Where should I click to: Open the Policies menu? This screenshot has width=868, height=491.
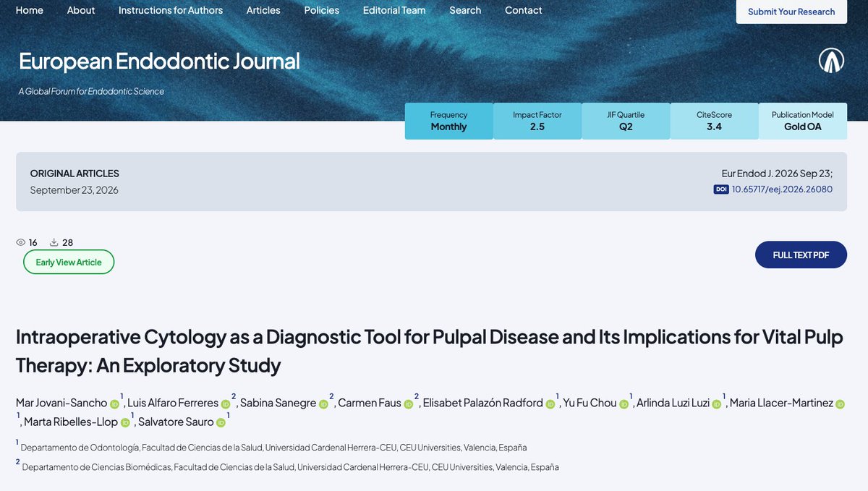[322, 10]
